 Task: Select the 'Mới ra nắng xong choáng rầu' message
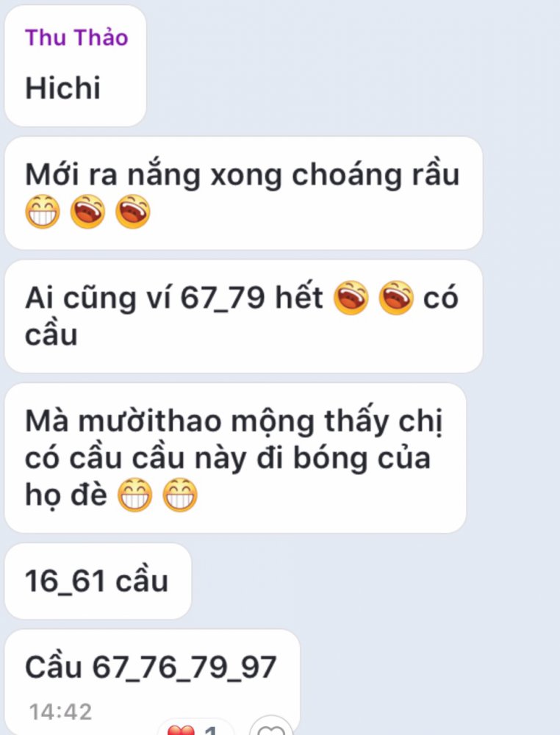(x=244, y=193)
